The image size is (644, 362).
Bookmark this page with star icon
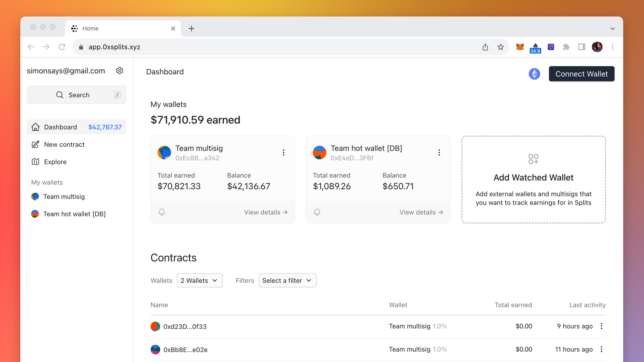(x=500, y=47)
